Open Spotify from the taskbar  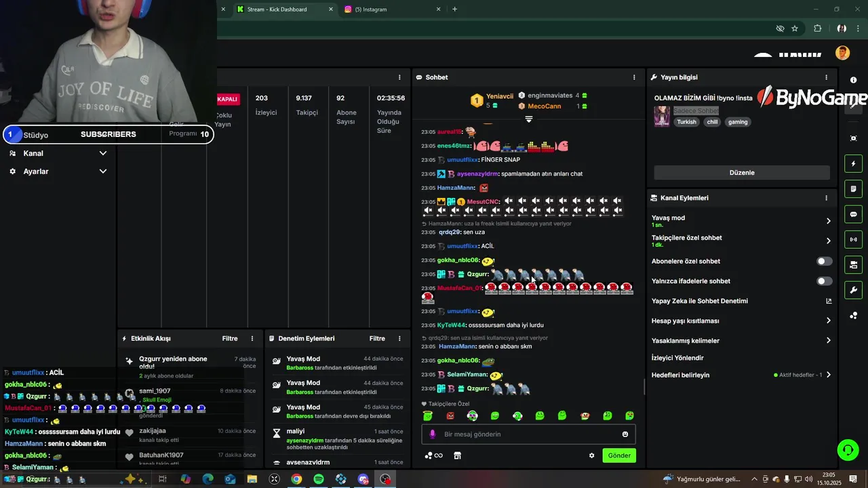319,479
